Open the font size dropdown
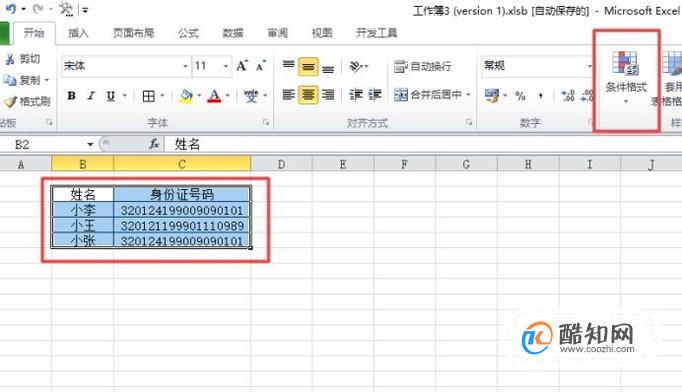The image size is (682, 392). click(x=226, y=66)
